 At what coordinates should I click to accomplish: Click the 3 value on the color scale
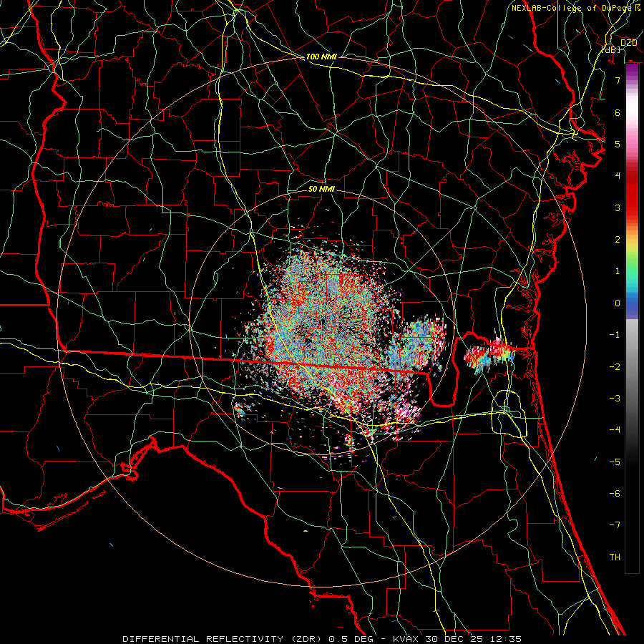click(x=618, y=208)
